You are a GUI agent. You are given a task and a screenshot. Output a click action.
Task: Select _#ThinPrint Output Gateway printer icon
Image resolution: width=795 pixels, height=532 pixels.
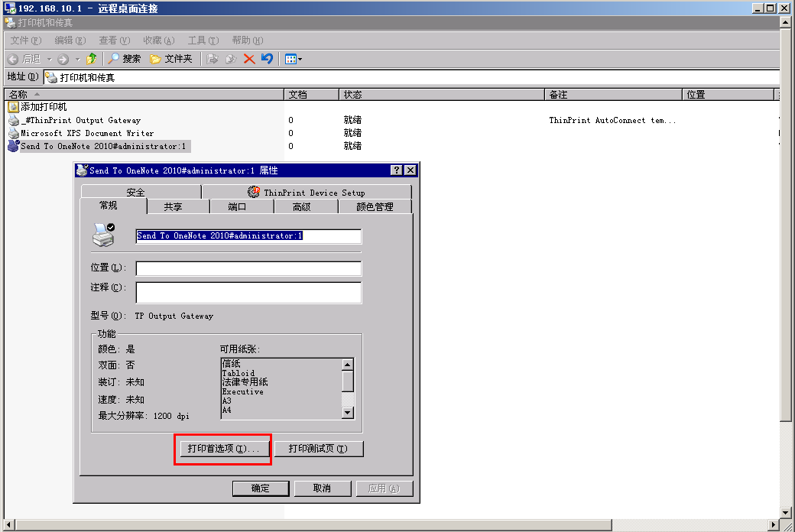(14, 120)
